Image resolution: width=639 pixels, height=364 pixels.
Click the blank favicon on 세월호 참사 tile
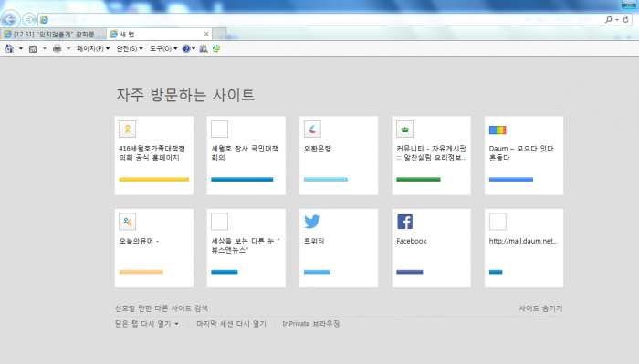click(220, 129)
